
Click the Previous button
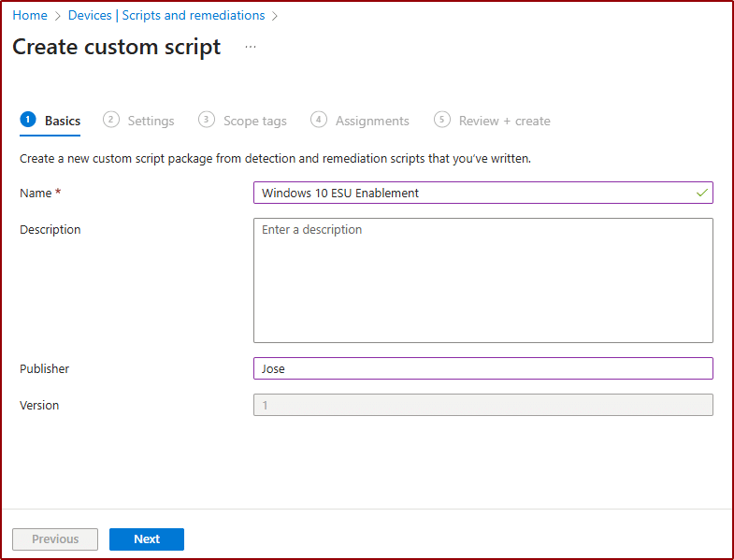point(55,538)
